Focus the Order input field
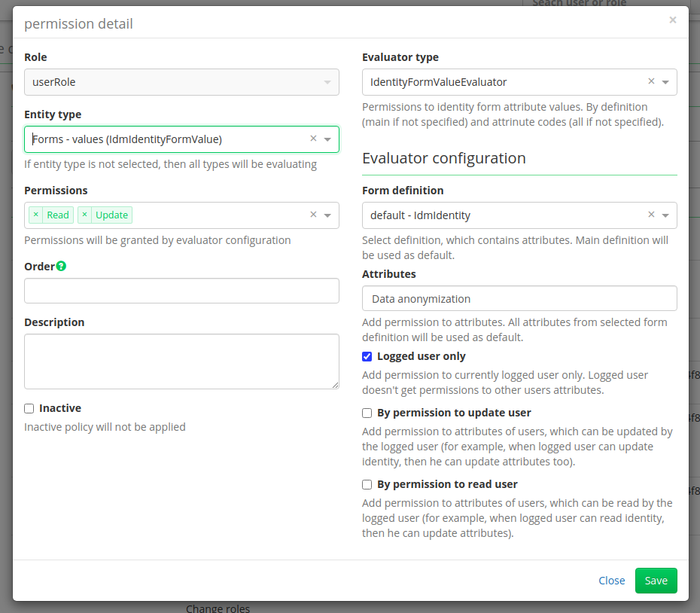This screenshot has width=700, height=613. tap(181, 291)
